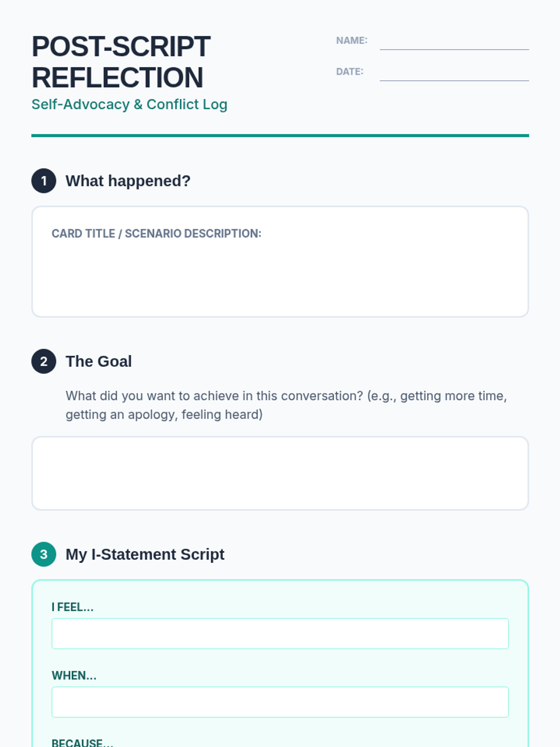This screenshot has height=747, width=560.
Task: Click the WHEN... input field
Action: [280, 702]
